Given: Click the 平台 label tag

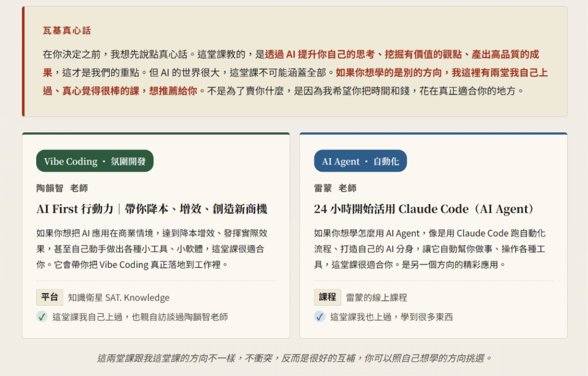Looking at the screenshot, I should 49,297.
